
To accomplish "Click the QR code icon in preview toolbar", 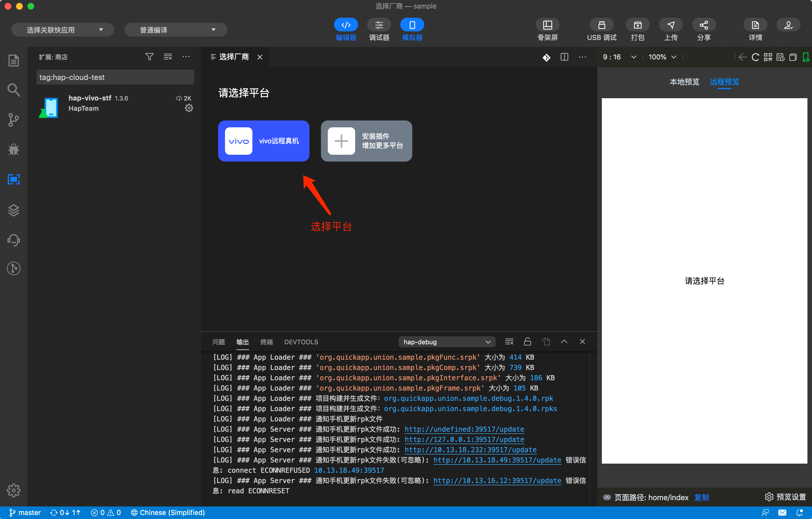I will pos(768,57).
